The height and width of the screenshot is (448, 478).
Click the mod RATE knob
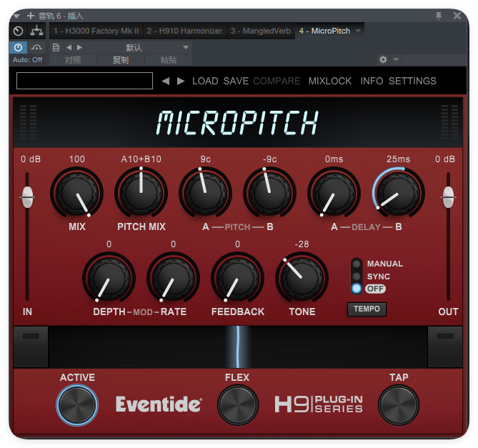(x=173, y=278)
